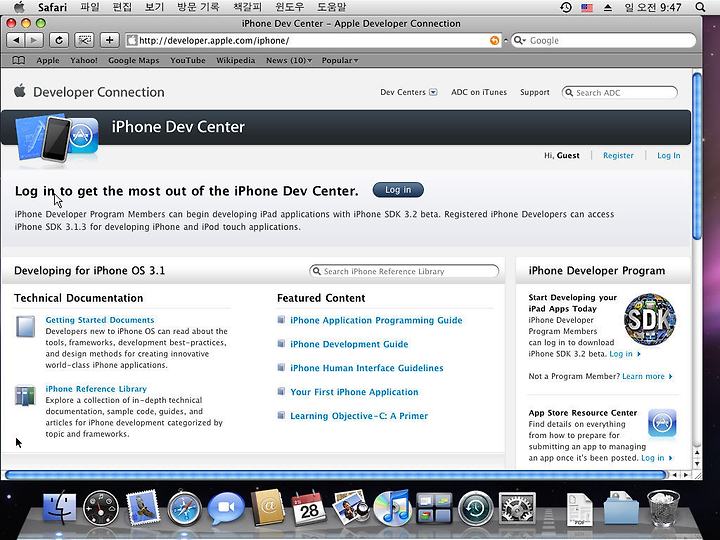The height and width of the screenshot is (540, 720).
Task: Add bookmark with the plus button
Action: (109, 40)
